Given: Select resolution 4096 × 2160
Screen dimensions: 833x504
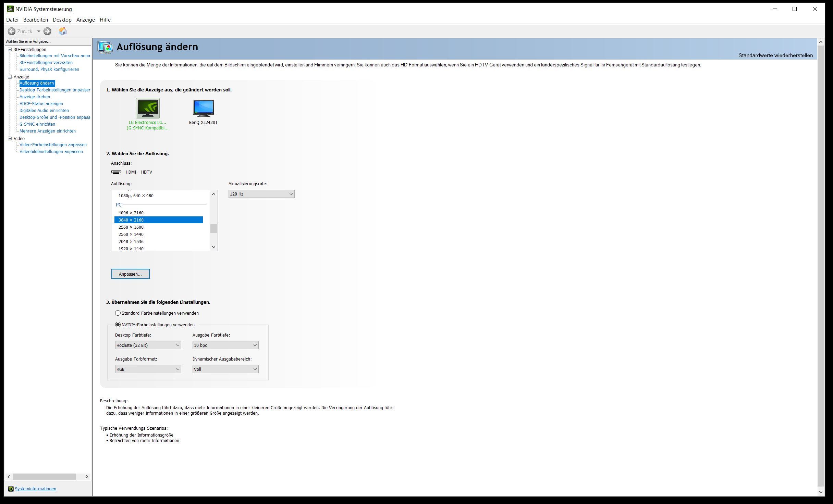Looking at the screenshot, I should [x=159, y=213].
